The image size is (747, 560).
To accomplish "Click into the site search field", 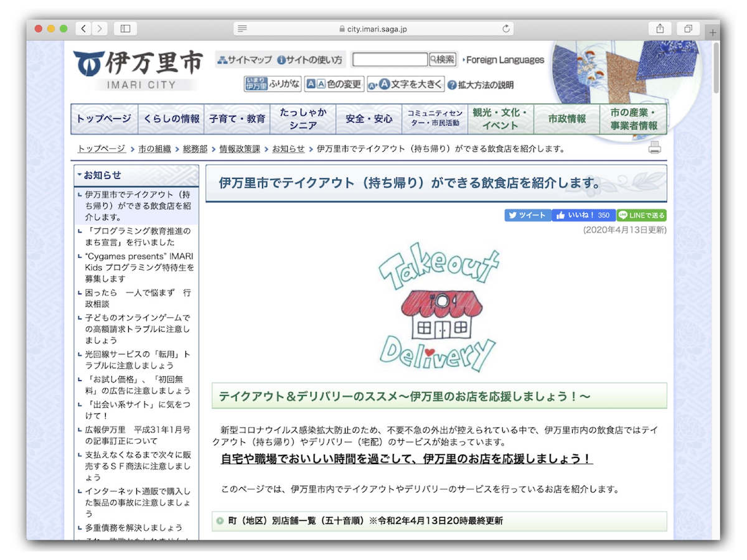I will coord(390,60).
